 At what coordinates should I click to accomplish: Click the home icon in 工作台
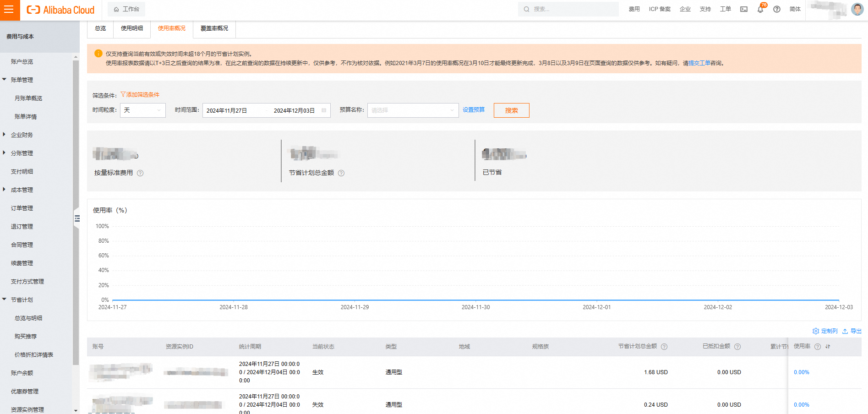pos(116,9)
